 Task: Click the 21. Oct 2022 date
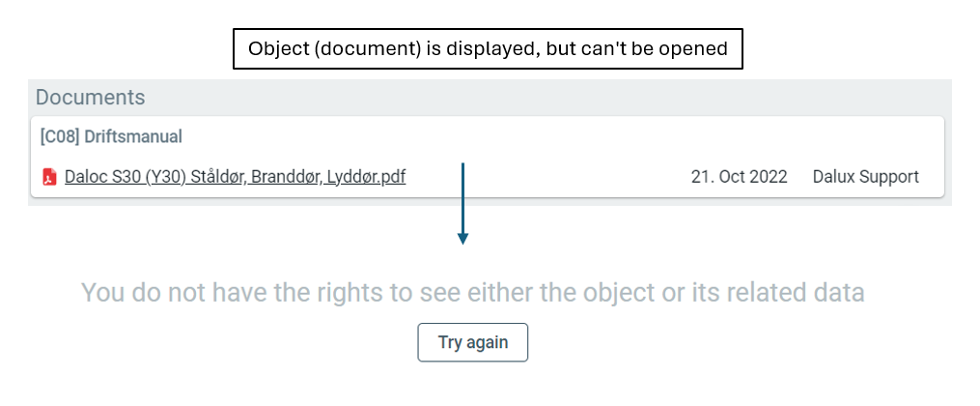pyautogui.click(x=739, y=177)
